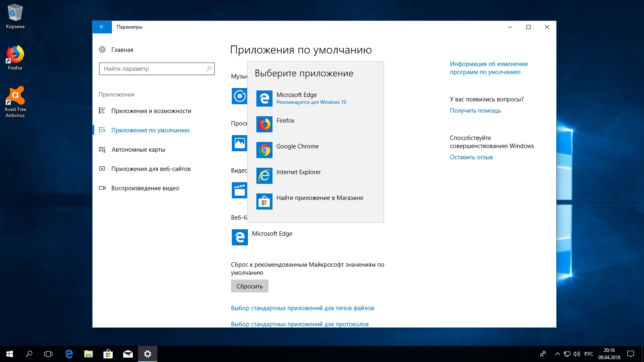Open the Action Center notifications icon
Image resolution: width=644 pixels, height=362 pixels.
pyautogui.click(x=631, y=354)
